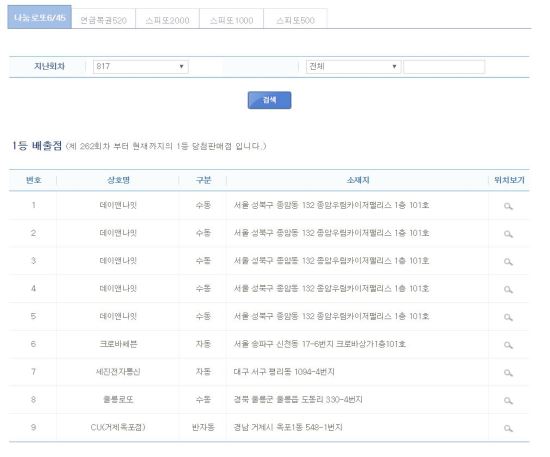Focus the text field beside 전체 dropdown

[x=444, y=67]
